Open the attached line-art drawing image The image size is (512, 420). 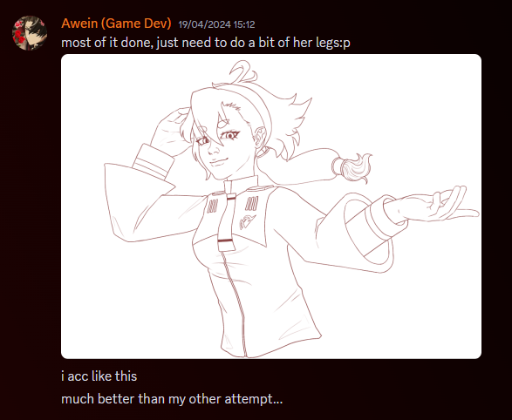tap(271, 207)
